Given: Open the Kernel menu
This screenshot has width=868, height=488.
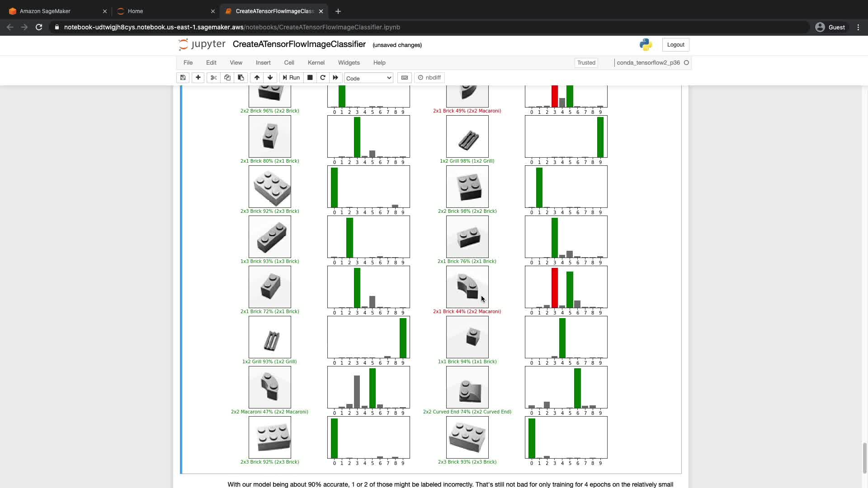Looking at the screenshot, I should (316, 63).
